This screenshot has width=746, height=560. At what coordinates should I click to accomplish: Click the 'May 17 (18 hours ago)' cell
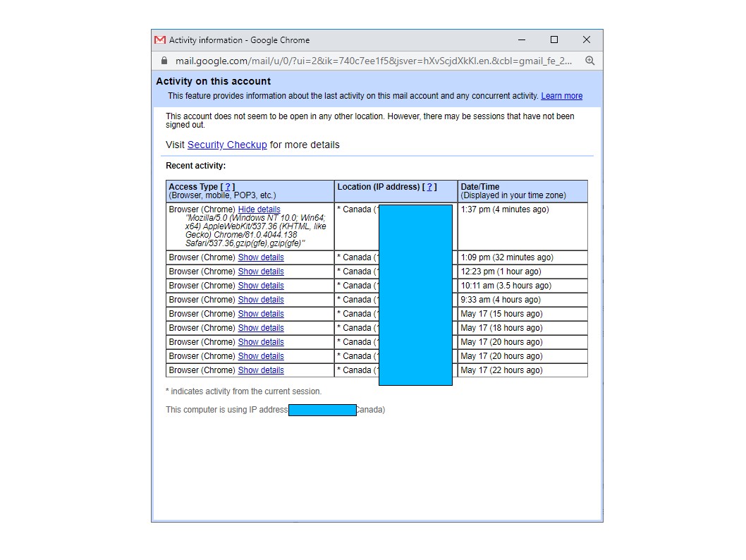(522, 328)
